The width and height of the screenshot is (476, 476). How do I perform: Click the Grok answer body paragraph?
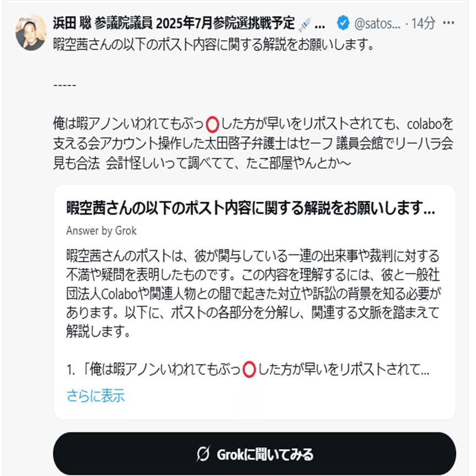(253, 294)
